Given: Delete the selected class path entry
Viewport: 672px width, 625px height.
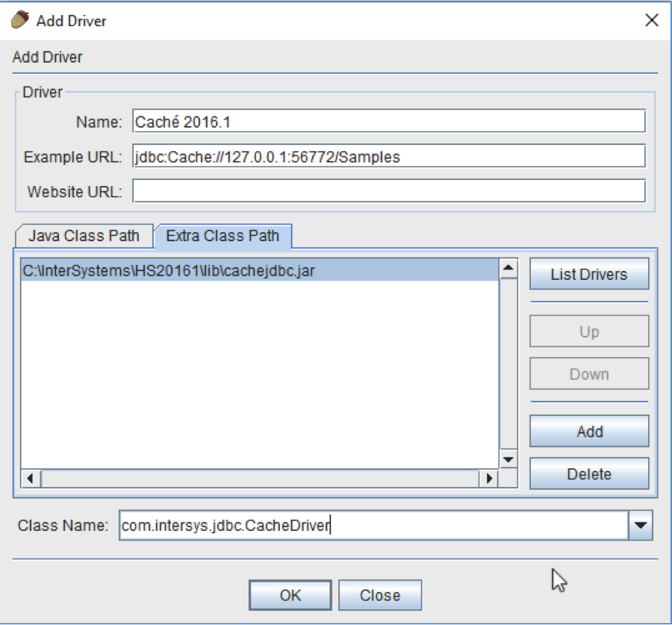Looking at the screenshot, I should [589, 474].
